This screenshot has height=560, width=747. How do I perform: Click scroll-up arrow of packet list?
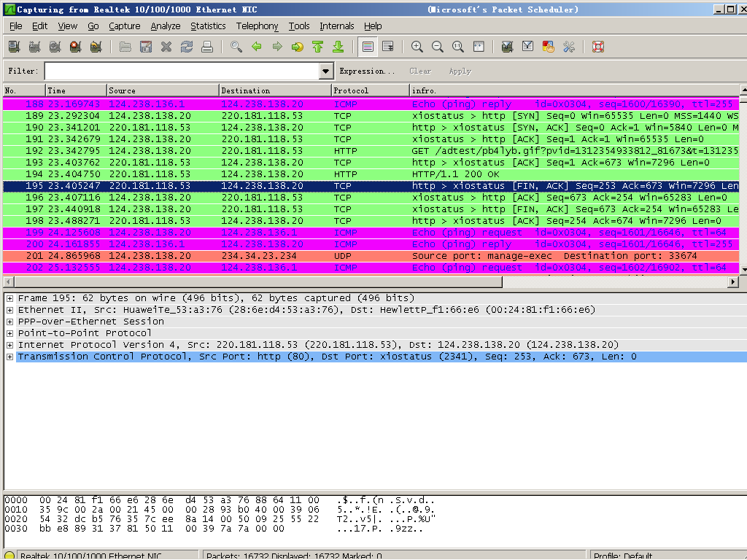[x=743, y=90]
